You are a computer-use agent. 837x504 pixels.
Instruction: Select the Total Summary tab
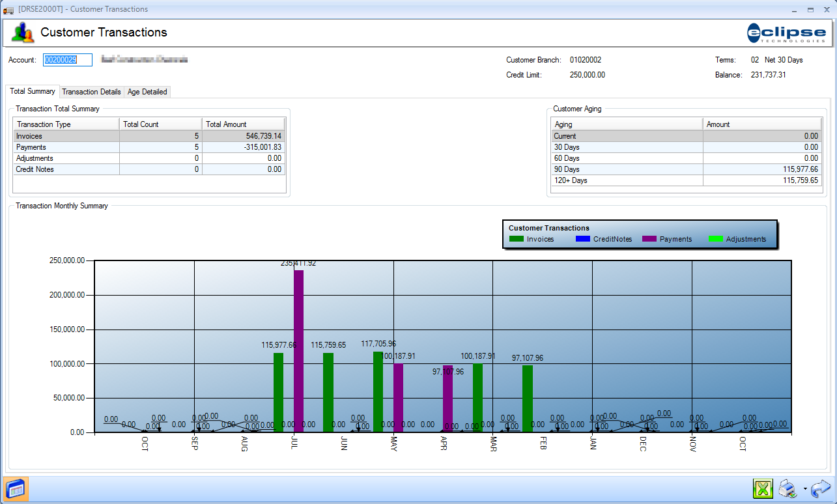pyautogui.click(x=33, y=91)
